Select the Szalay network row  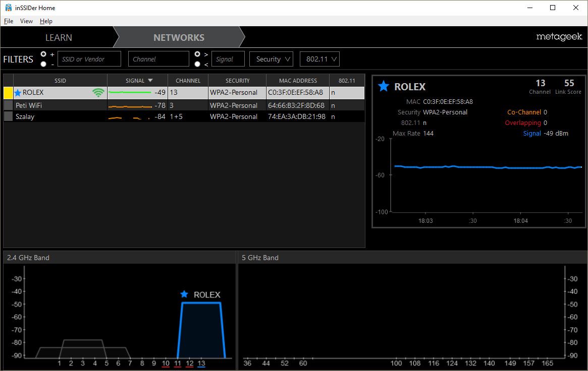point(184,116)
